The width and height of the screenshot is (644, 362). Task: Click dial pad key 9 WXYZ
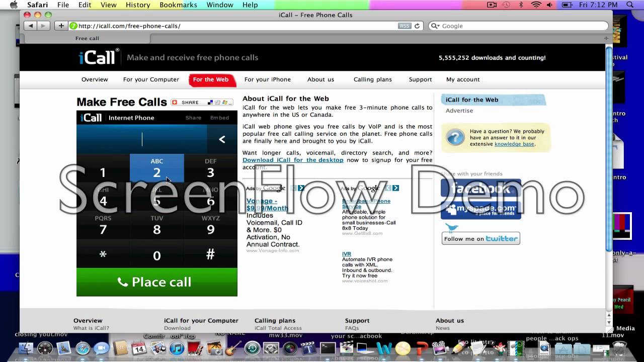point(210,225)
